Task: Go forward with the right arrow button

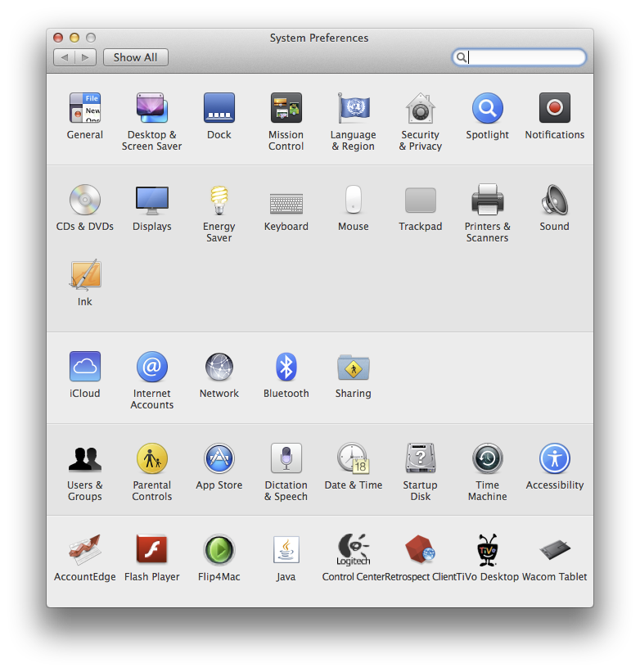Action: [85, 57]
